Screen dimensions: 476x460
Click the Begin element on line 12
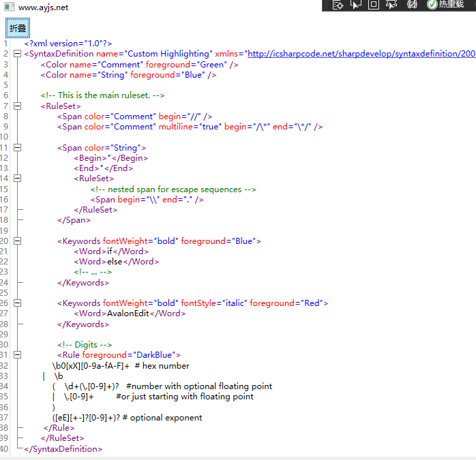[110, 158]
